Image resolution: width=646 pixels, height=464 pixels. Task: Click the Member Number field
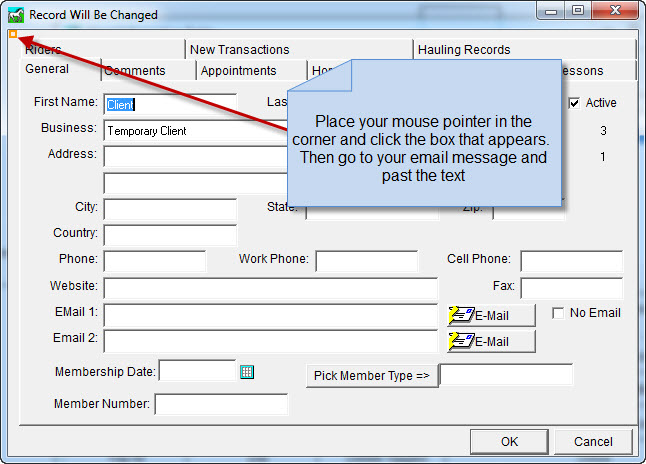pyautogui.click(x=221, y=404)
